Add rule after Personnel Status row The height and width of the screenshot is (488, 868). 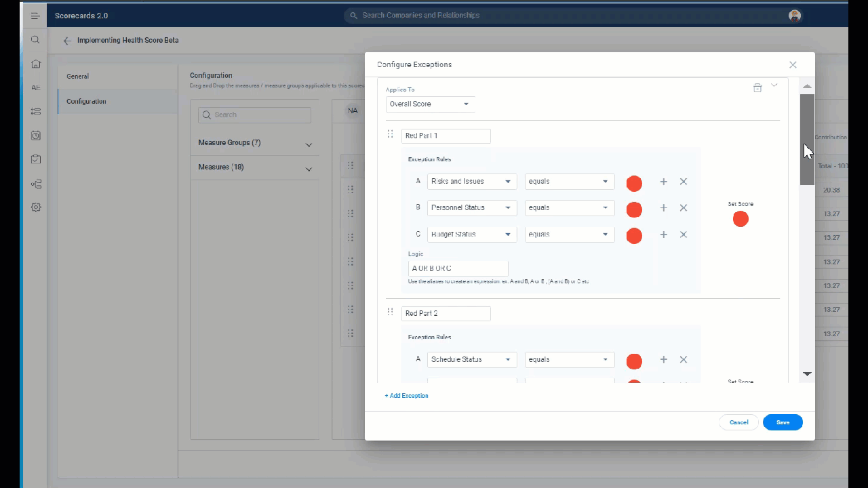664,208
